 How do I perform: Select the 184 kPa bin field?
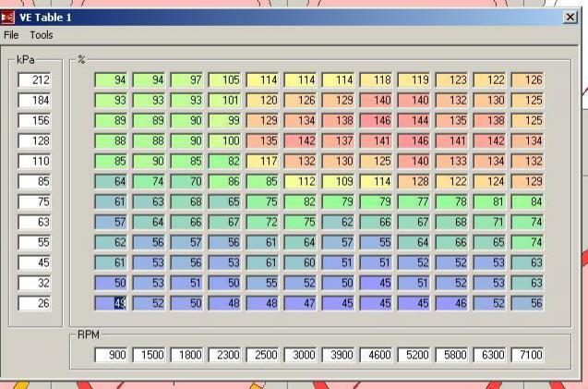click(34, 101)
